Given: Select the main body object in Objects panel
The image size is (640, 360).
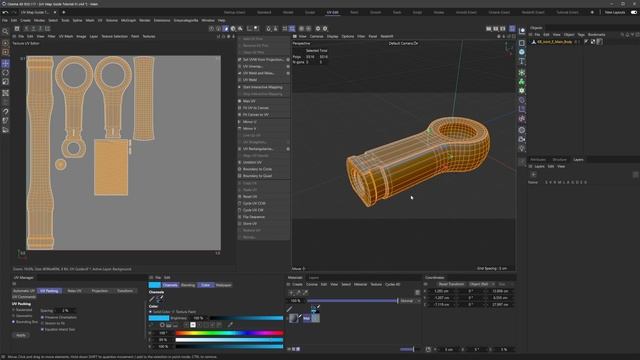Looking at the screenshot, I should 554,42.
